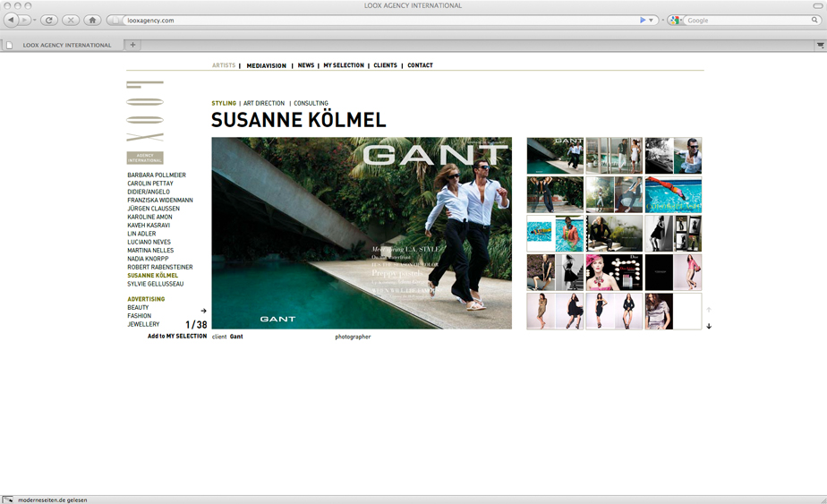Open the tab list dropdown at right
The height and width of the screenshot is (504, 827).
pos(819,45)
